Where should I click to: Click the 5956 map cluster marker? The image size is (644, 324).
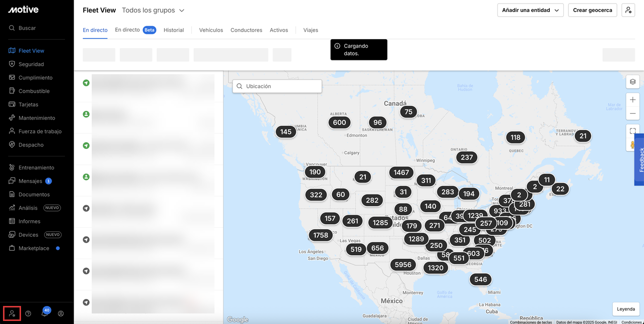[403, 265]
